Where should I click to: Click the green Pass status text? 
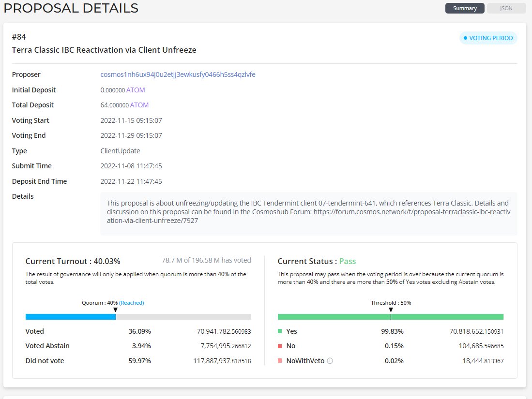click(348, 261)
